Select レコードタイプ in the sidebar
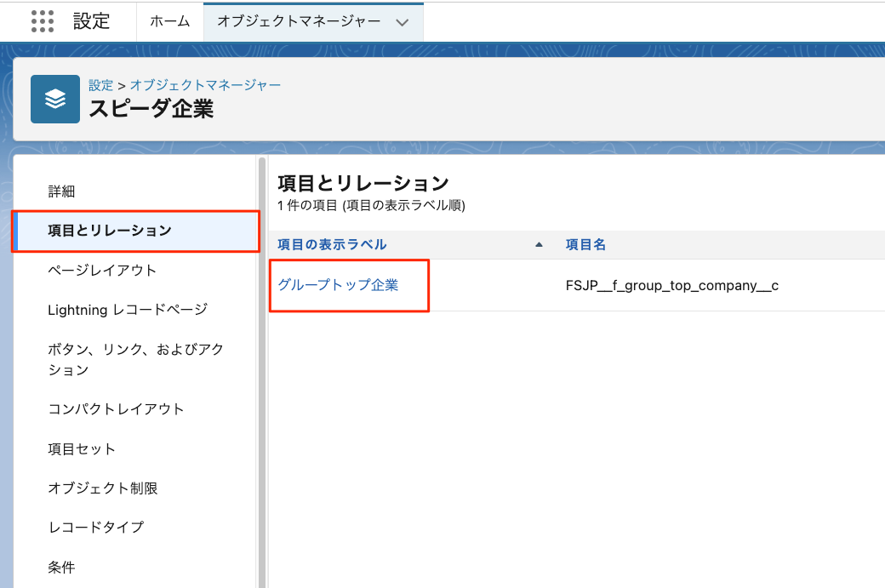Image resolution: width=885 pixels, height=588 pixels. tap(95, 527)
